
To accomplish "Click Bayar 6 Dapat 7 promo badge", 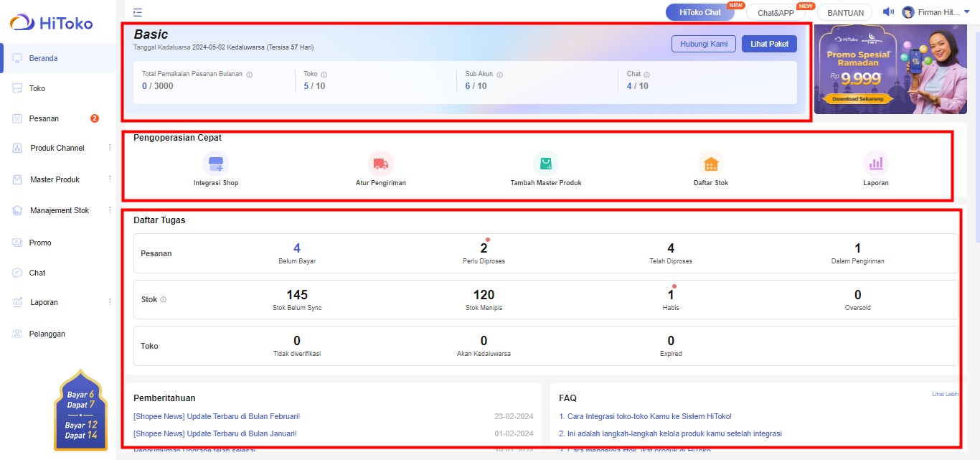I will pos(80,410).
